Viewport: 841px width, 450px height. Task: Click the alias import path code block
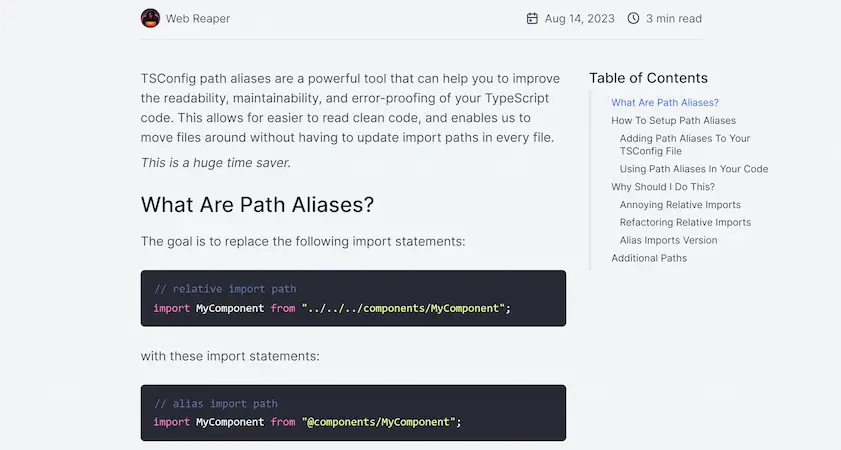pyautogui.click(x=353, y=412)
